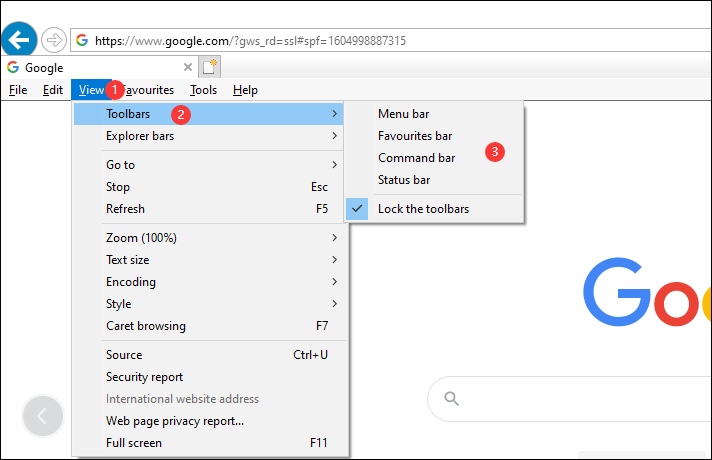Select Security report menu entry

click(208, 377)
